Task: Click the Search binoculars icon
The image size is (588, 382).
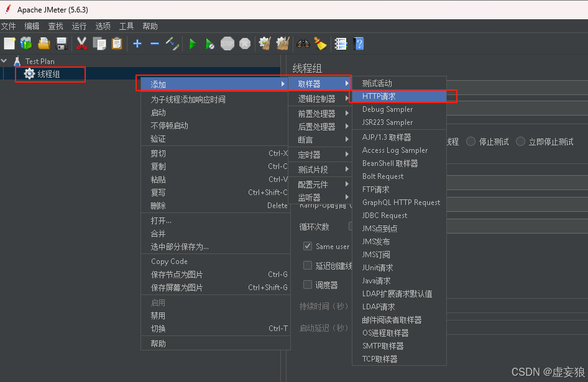Action: [x=303, y=43]
